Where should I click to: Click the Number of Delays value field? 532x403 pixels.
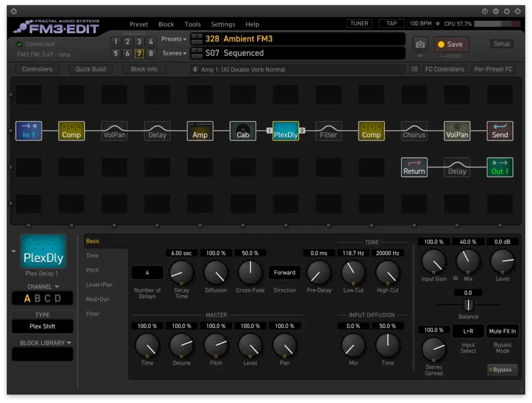[x=147, y=272]
